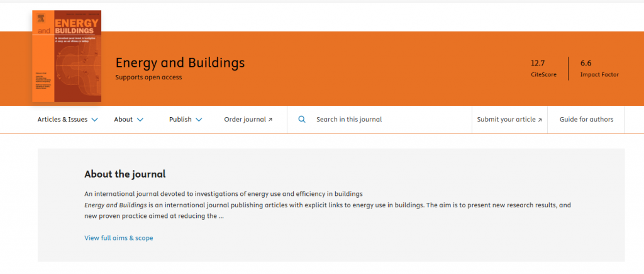Expand the Publish menu chevron

point(199,120)
